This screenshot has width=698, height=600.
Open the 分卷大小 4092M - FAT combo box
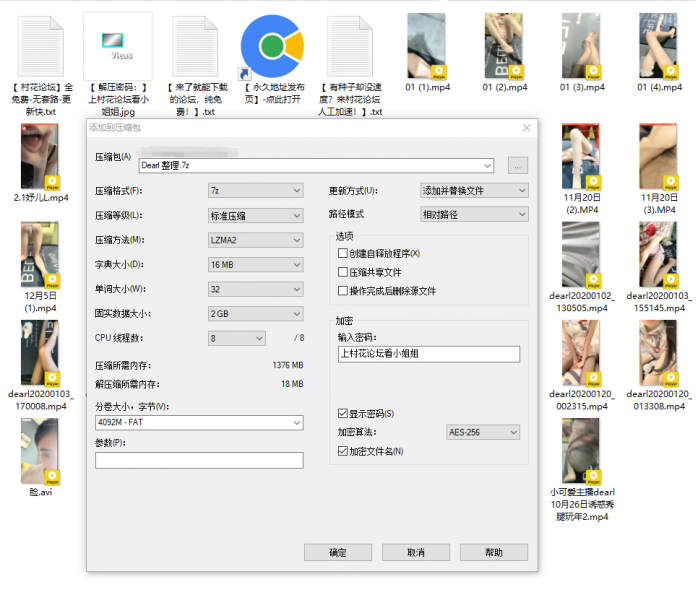pyautogui.click(x=199, y=422)
